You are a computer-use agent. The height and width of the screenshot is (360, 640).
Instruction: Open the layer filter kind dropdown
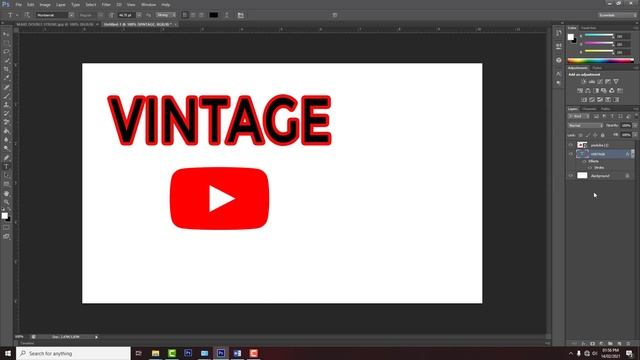[579, 116]
